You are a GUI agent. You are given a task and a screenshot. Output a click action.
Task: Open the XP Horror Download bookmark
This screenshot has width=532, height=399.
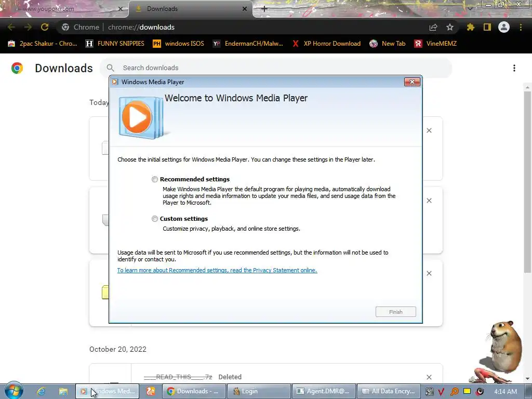click(x=326, y=44)
